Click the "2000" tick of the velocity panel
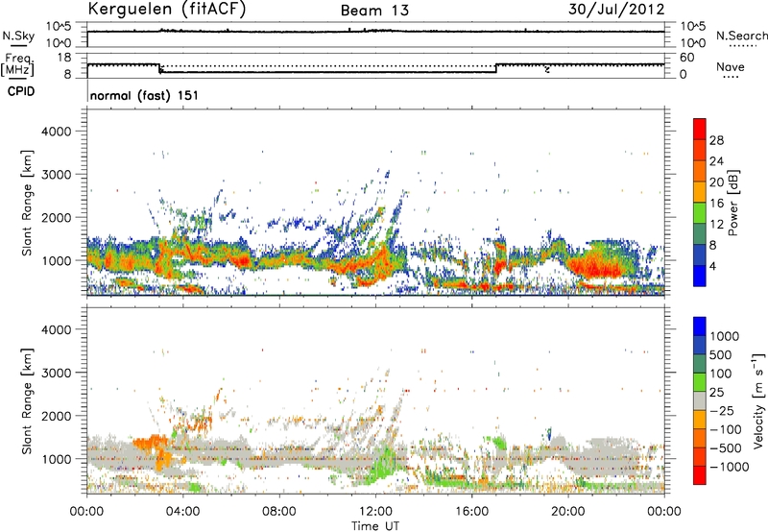The height and width of the screenshot is (532, 768). coord(57,416)
